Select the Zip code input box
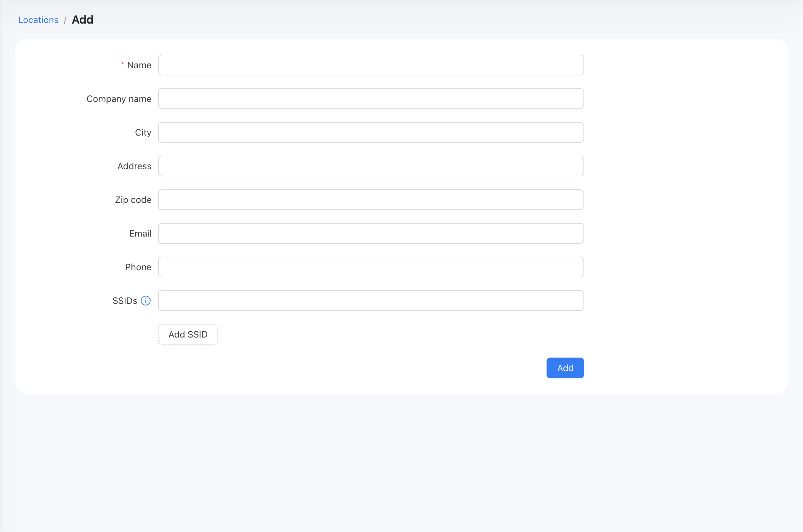This screenshot has height=532, width=803. tap(371, 199)
